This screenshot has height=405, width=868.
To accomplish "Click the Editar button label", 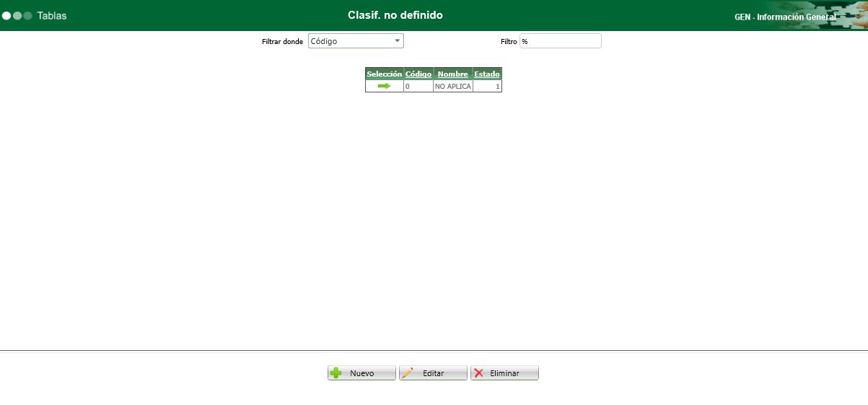I will pyautogui.click(x=433, y=373).
